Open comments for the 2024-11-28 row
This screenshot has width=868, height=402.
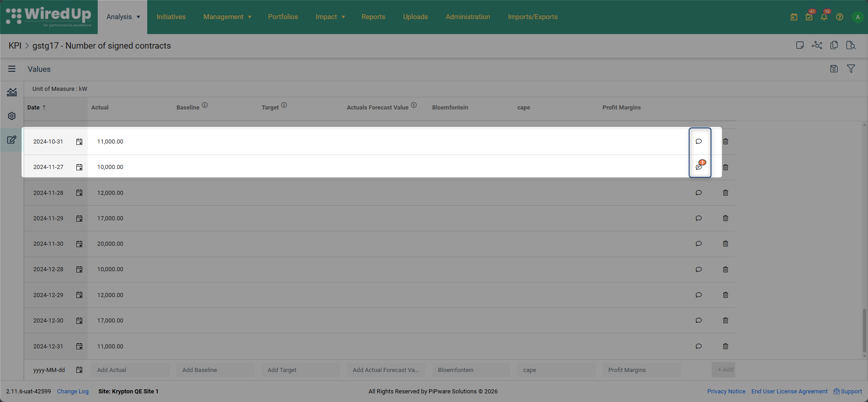point(698,193)
